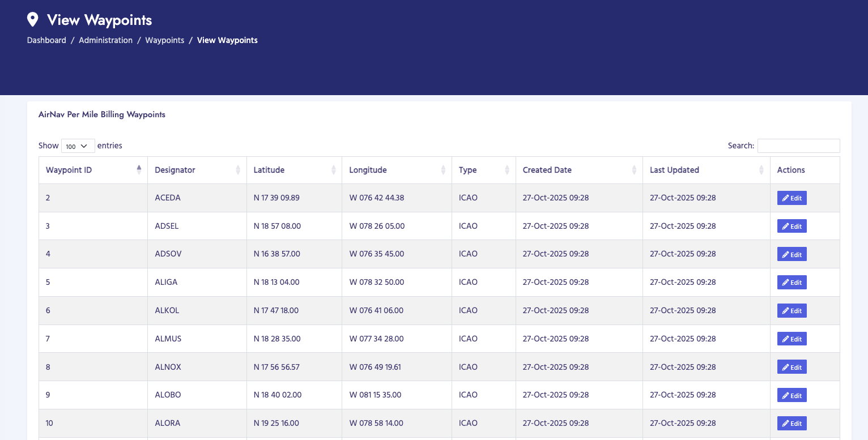Edit the ACEDA waypoint
Viewport: 868px width, 440px height.
tap(792, 198)
